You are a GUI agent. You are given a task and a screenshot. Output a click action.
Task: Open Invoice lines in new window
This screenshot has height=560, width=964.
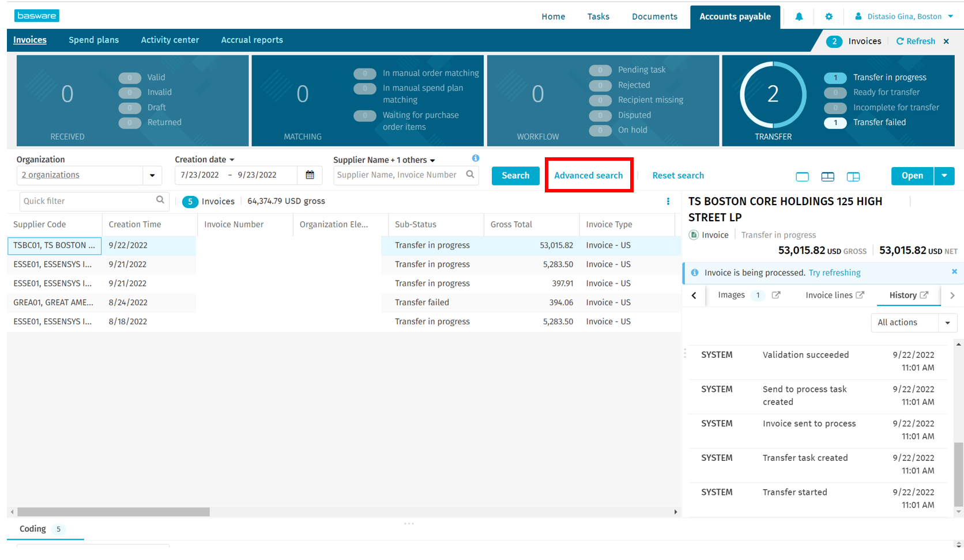[860, 295]
